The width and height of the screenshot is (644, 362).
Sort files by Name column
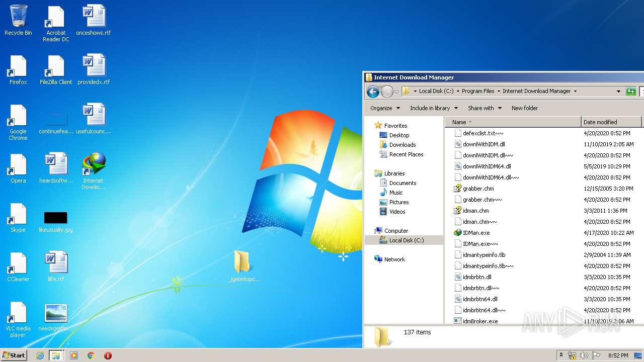pyautogui.click(x=513, y=122)
